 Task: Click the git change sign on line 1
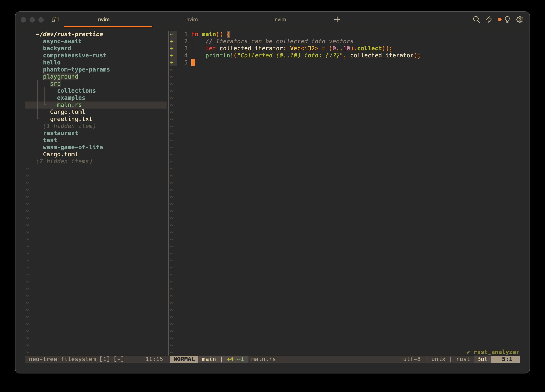pos(172,34)
